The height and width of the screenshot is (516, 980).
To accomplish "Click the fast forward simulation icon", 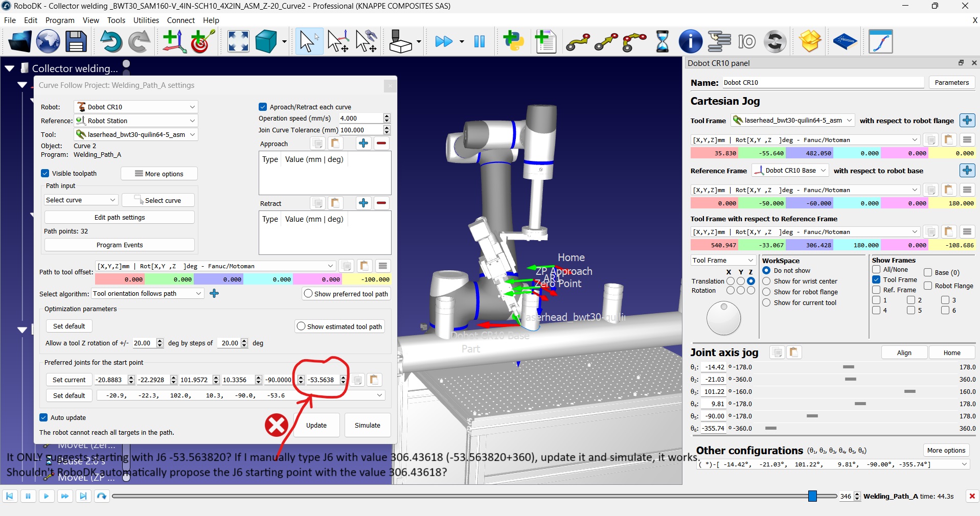I will click(x=444, y=41).
